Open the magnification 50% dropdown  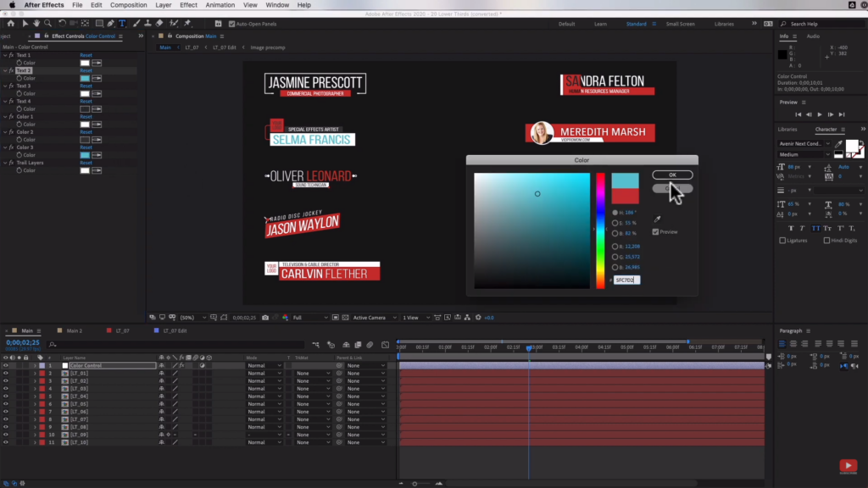[x=193, y=318]
